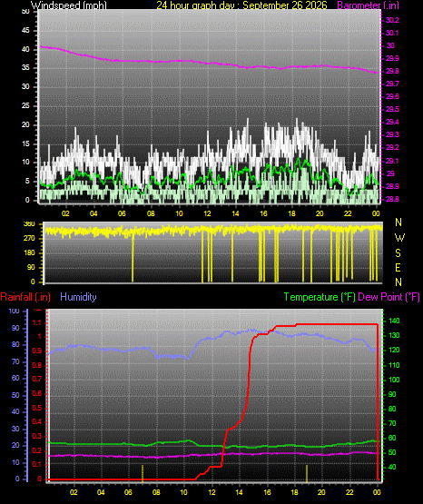This screenshot has height=504, width=423.
Task: Click the 30.2 barometer axis value
Action: pos(392,20)
